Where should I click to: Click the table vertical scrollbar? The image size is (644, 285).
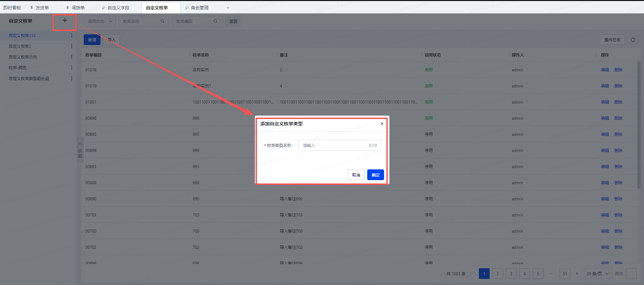coord(639,125)
